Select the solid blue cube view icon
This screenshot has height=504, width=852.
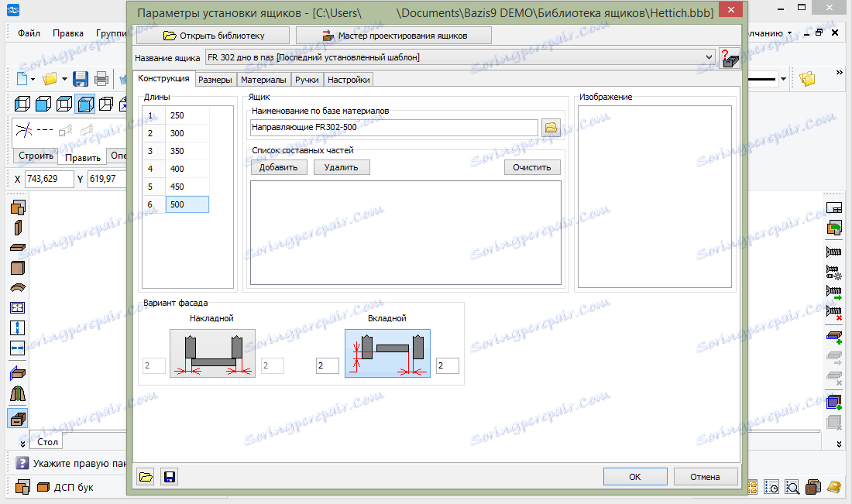point(43,103)
